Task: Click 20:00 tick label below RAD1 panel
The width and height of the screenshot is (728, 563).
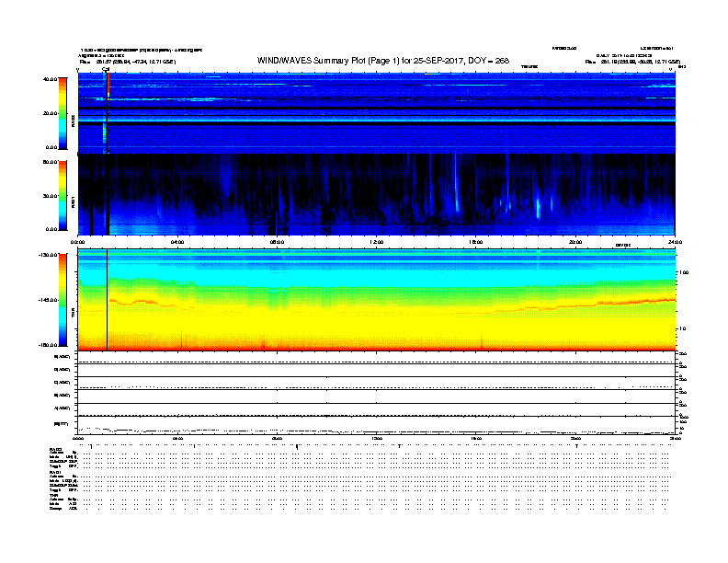Action: [x=575, y=242]
